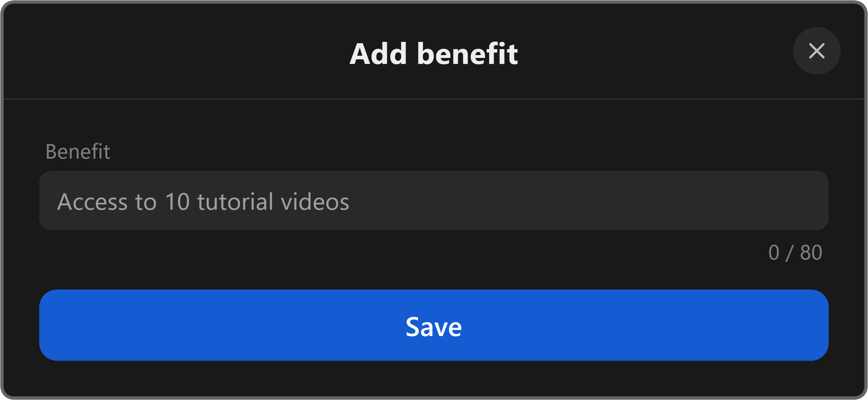
Task: Click the 'Access to 10 tutorial videos' placeholder
Action: (203, 201)
